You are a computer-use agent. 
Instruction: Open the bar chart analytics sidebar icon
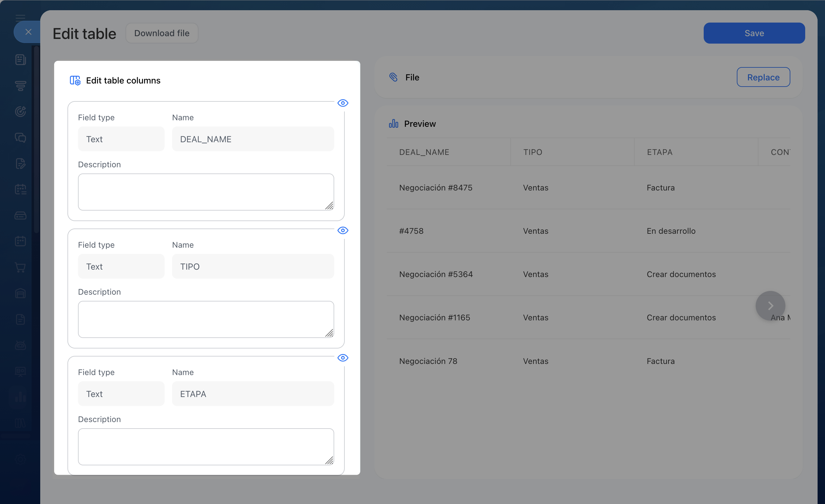coord(20,397)
